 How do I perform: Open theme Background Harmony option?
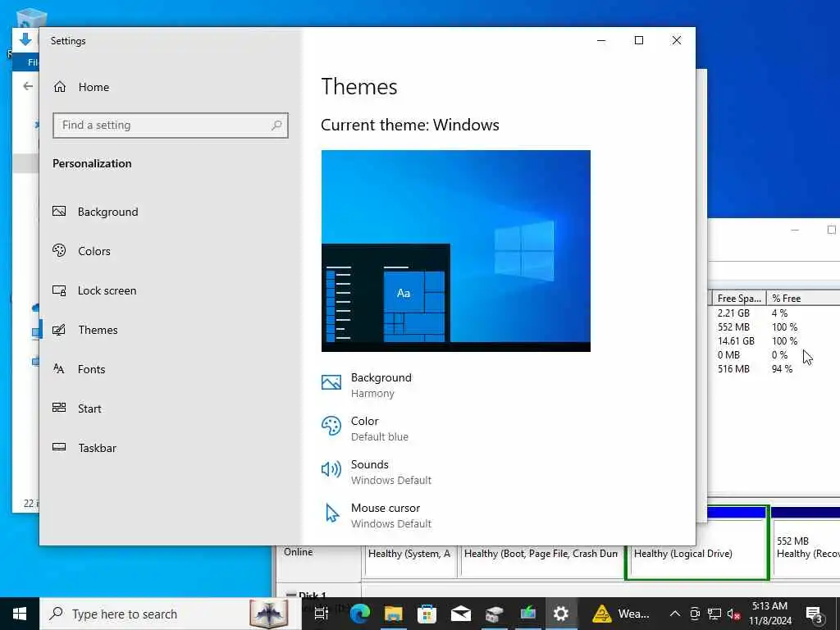point(367,386)
